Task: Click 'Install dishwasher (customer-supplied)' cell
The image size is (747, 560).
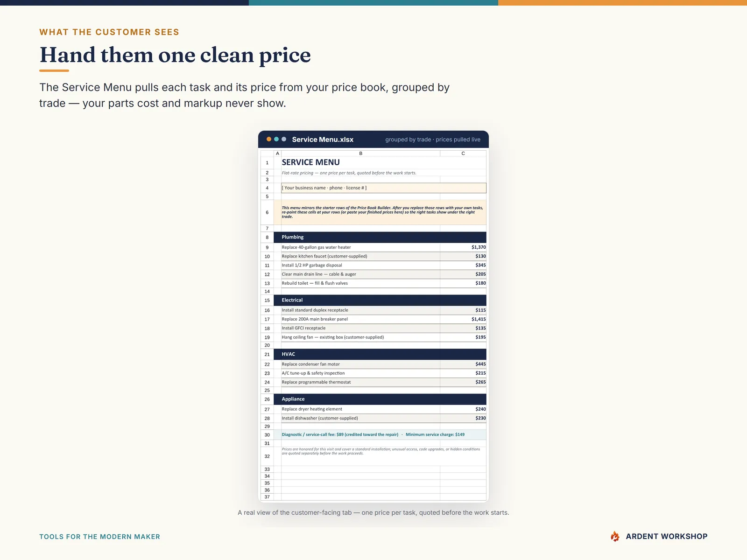Action: coord(360,418)
